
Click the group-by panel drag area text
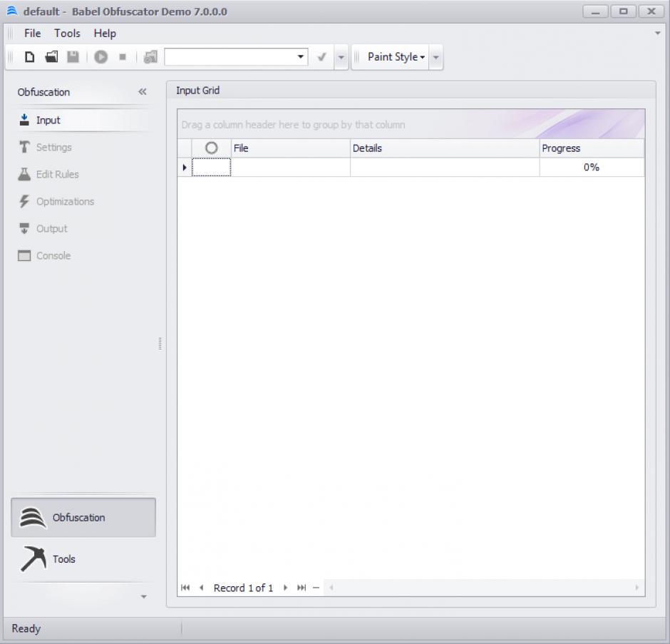click(293, 125)
